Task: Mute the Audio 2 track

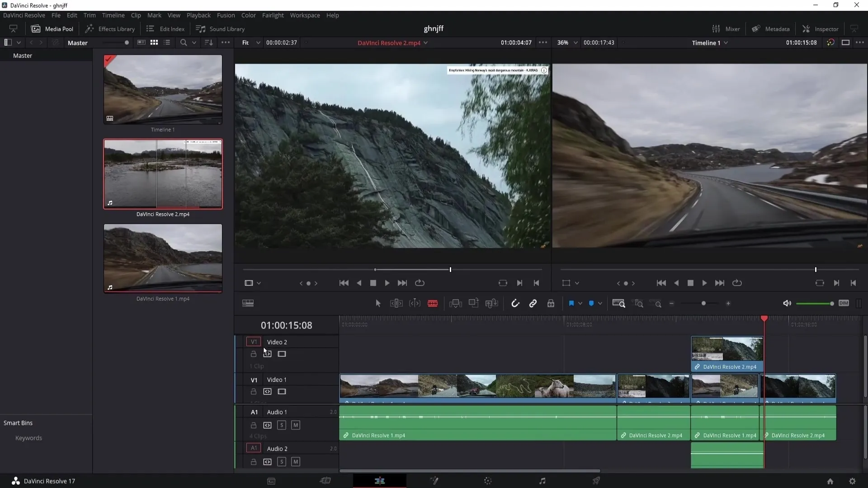Action: pyautogui.click(x=296, y=462)
